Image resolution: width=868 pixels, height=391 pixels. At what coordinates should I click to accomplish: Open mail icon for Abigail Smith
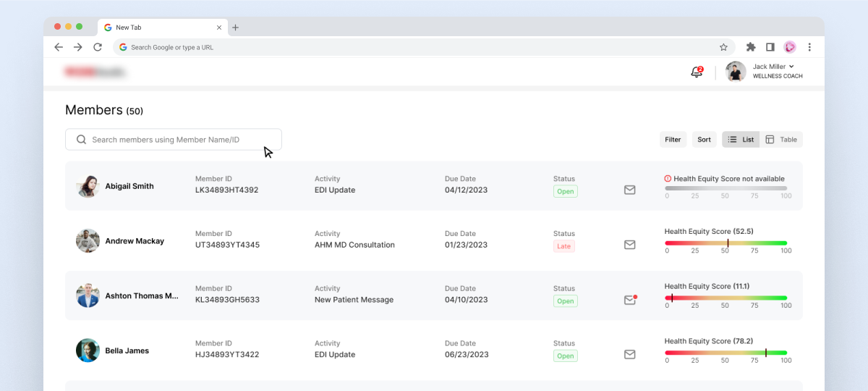tap(629, 190)
